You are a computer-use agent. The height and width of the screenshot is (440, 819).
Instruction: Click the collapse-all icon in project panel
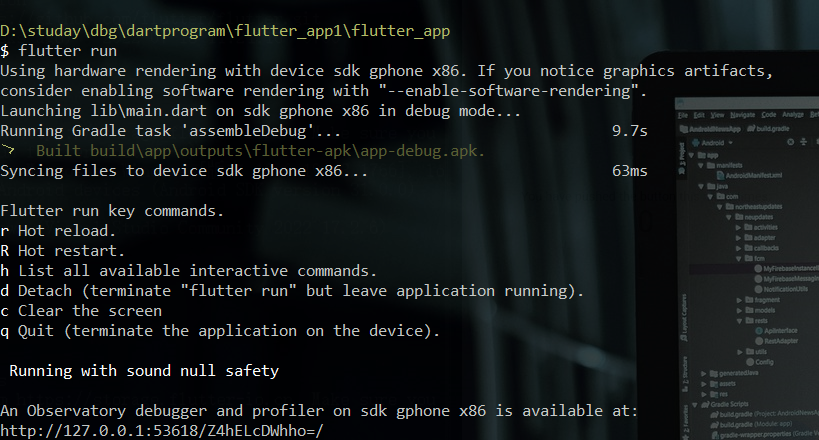803,142
